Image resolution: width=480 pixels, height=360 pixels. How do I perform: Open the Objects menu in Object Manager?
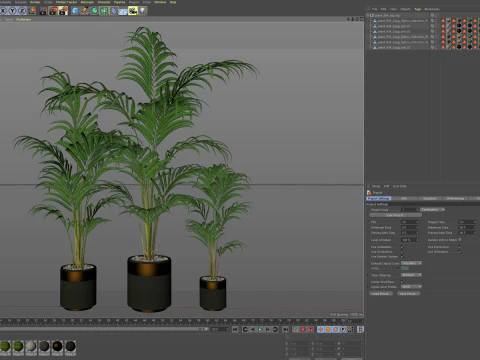tap(405, 9)
